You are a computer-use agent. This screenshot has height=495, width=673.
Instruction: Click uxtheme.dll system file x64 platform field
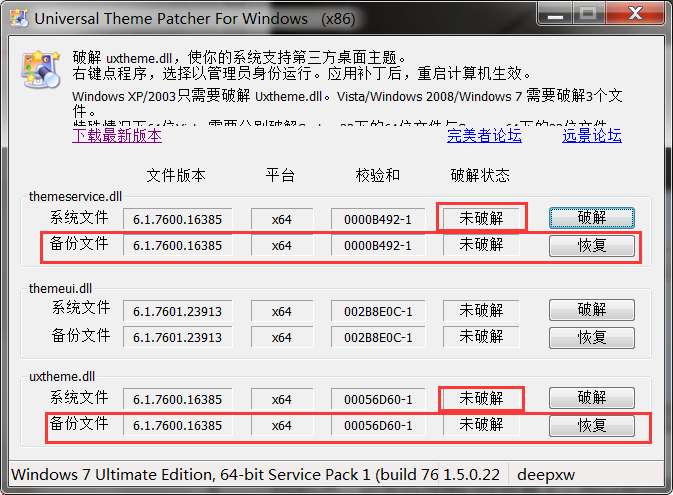(282, 399)
